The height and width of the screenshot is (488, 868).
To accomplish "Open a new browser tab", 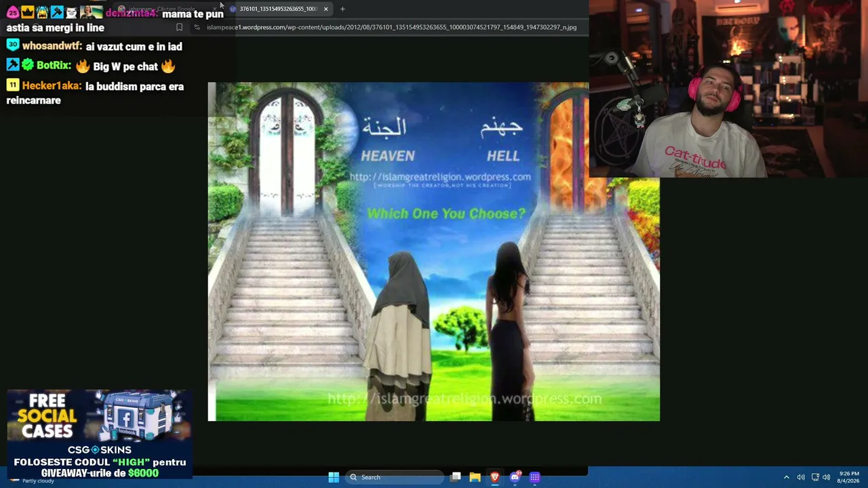I will click(342, 9).
